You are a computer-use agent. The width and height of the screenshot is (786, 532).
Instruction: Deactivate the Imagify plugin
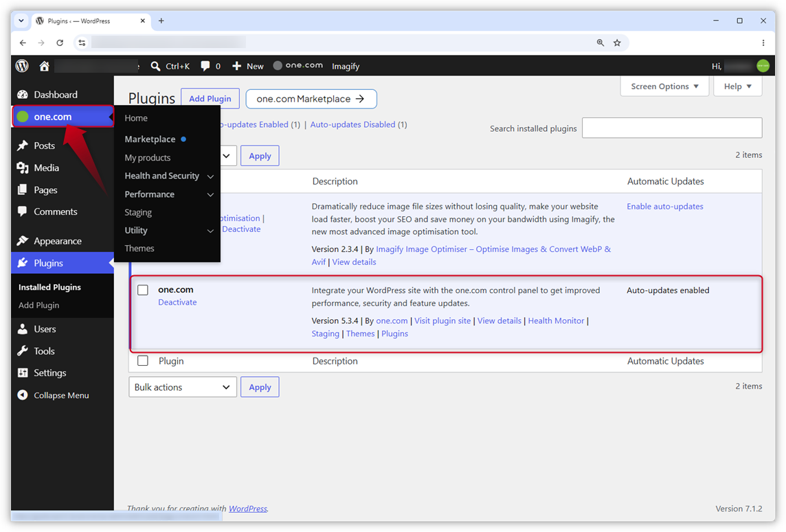tap(241, 229)
